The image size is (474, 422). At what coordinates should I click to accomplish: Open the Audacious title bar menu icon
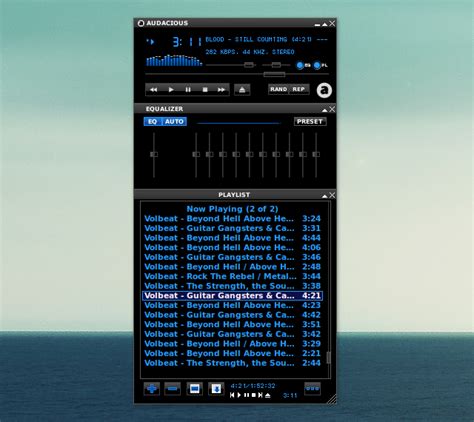click(x=141, y=23)
